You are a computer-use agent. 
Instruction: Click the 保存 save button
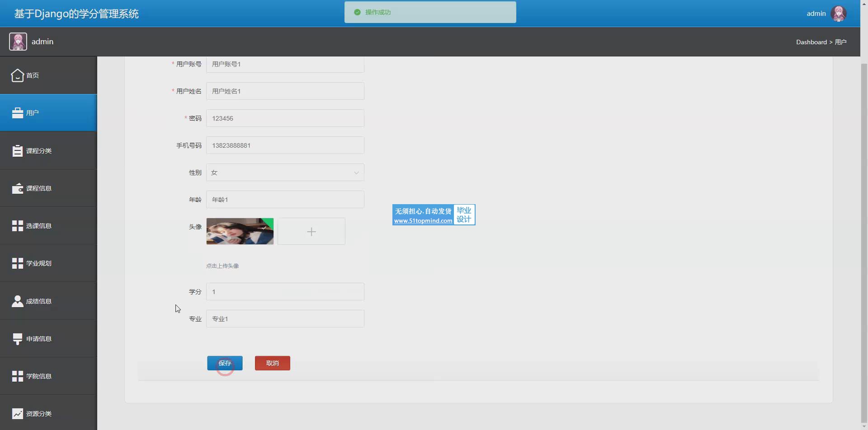tap(225, 363)
